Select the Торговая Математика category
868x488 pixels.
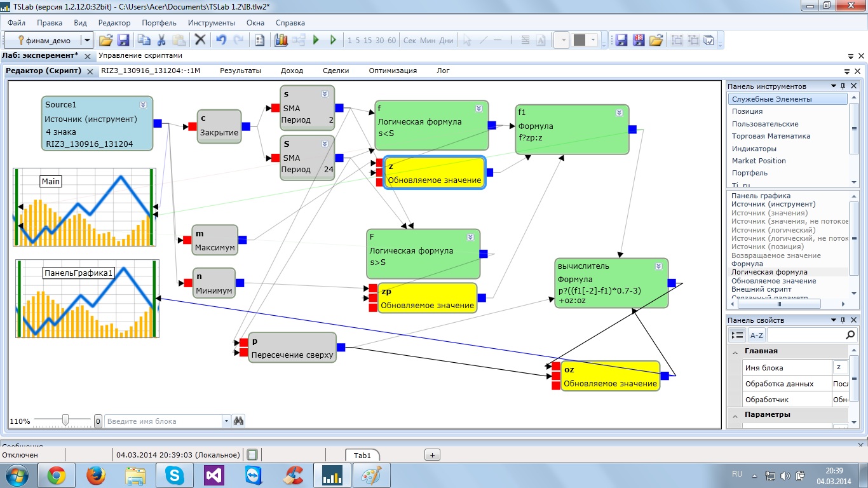[x=771, y=136]
